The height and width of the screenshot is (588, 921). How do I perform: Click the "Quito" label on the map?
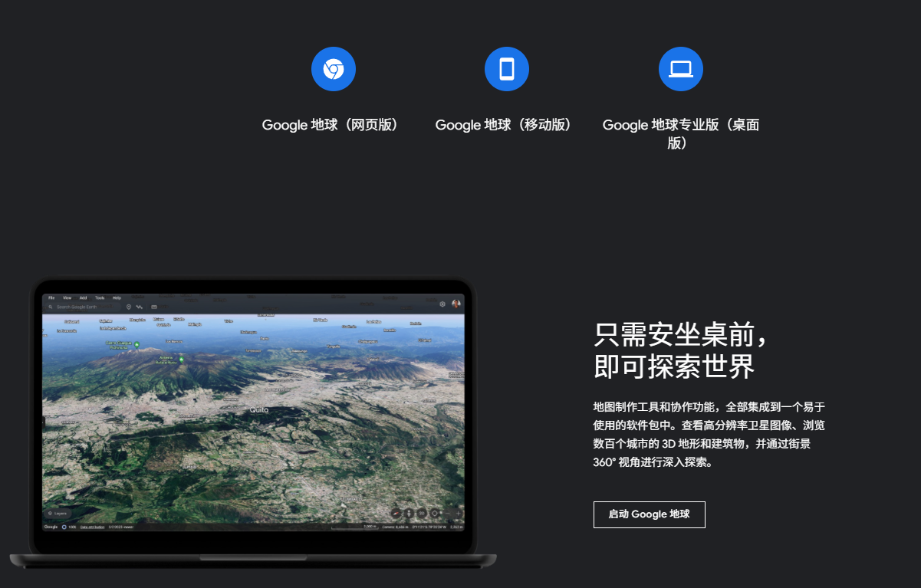[259, 409]
